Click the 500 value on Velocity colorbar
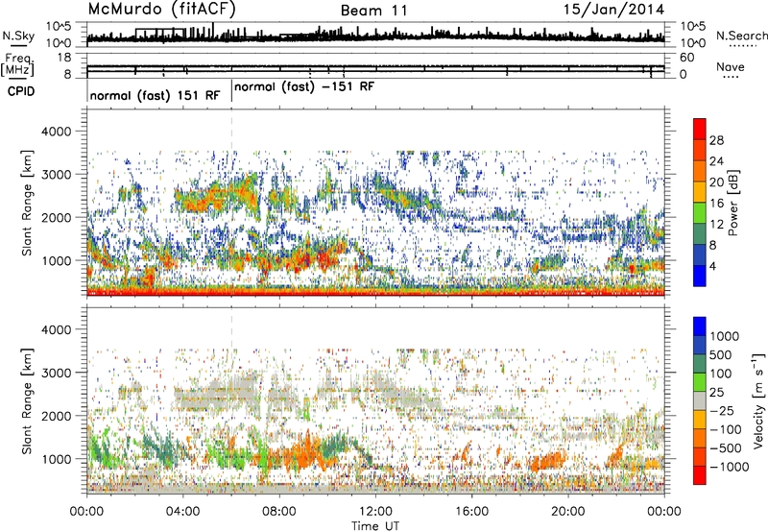 pyautogui.click(x=723, y=354)
